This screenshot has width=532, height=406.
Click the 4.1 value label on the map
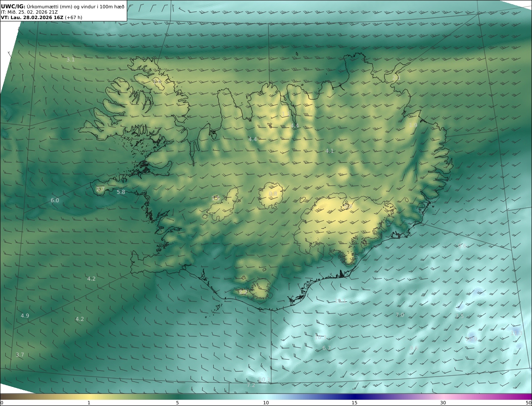coord(330,151)
